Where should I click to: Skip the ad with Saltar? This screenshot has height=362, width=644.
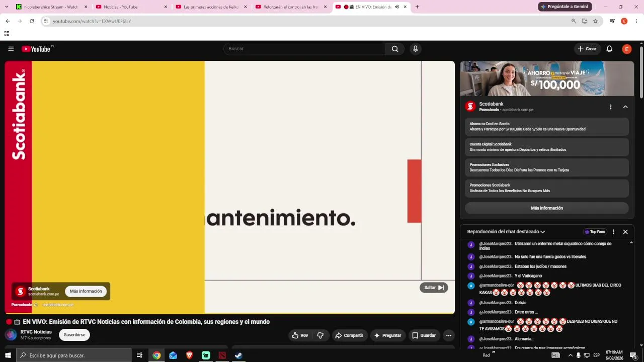(434, 288)
